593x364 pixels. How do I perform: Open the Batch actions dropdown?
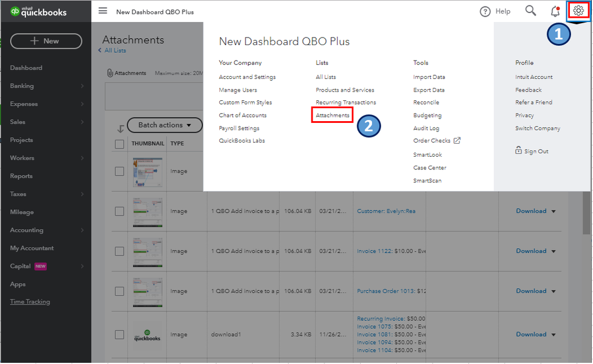click(x=165, y=125)
